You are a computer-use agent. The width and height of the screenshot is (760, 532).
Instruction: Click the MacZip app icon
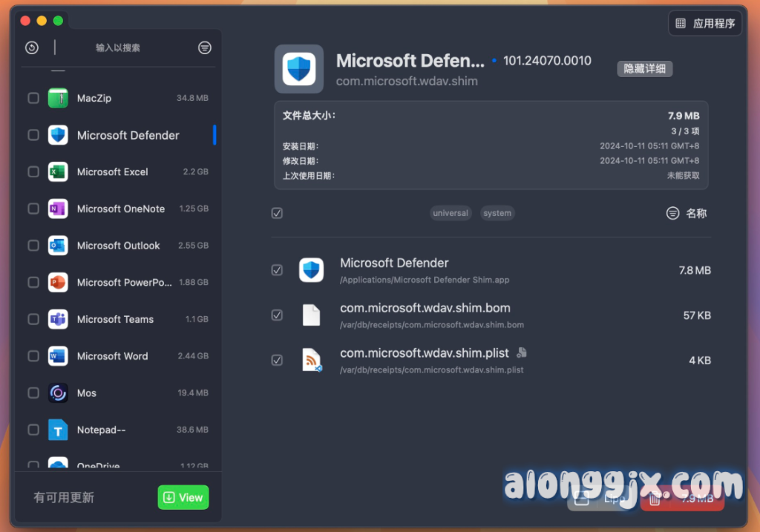(58, 98)
